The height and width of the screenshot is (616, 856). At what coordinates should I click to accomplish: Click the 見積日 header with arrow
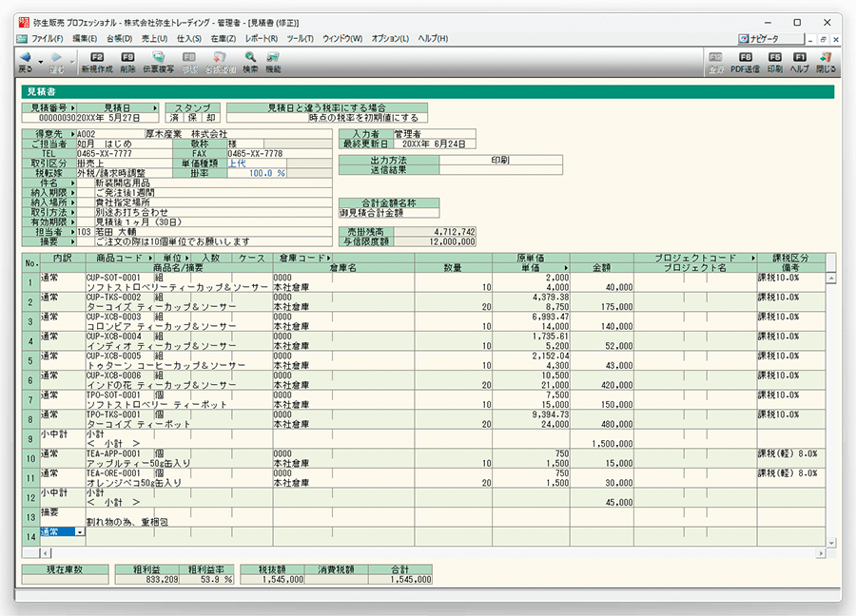click(x=117, y=108)
